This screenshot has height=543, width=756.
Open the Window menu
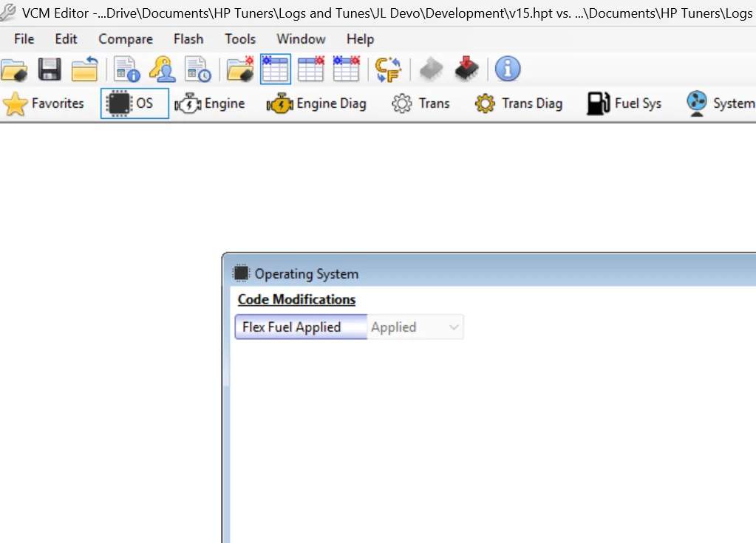[x=301, y=39]
